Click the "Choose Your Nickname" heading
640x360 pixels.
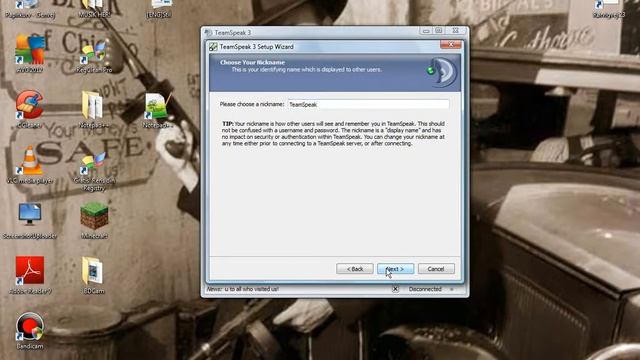point(252,62)
